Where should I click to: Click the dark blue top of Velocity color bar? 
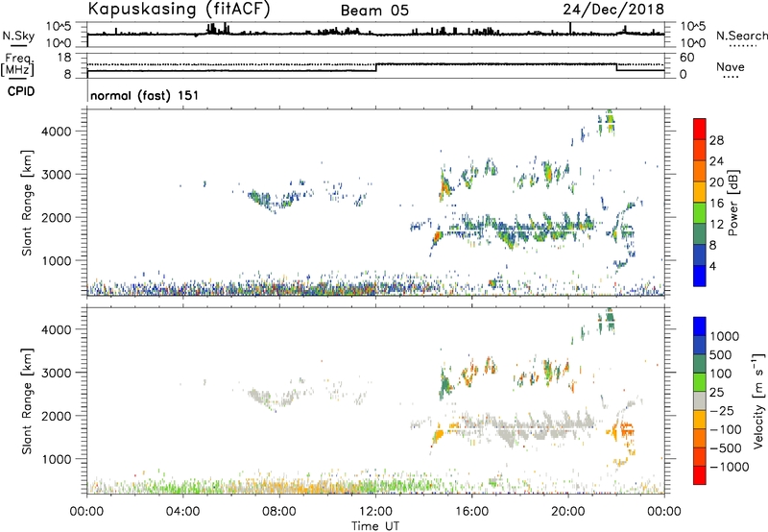coord(700,326)
